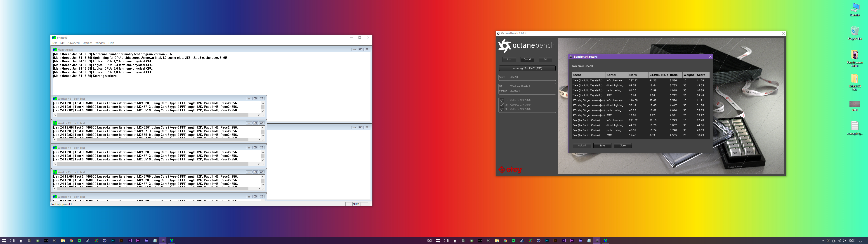Open the Options menu in Prime95
The image size is (868, 244).
click(87, 43)
